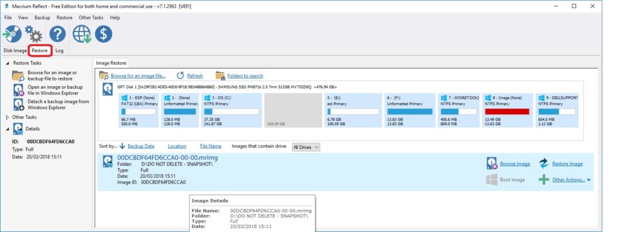644x232 pixels.
Task: Click the Restore Image arrows icon
Action: (543, 163)
